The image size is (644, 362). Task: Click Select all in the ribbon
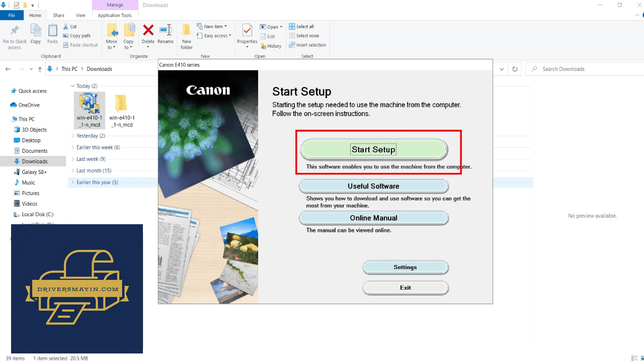point(301,27)
